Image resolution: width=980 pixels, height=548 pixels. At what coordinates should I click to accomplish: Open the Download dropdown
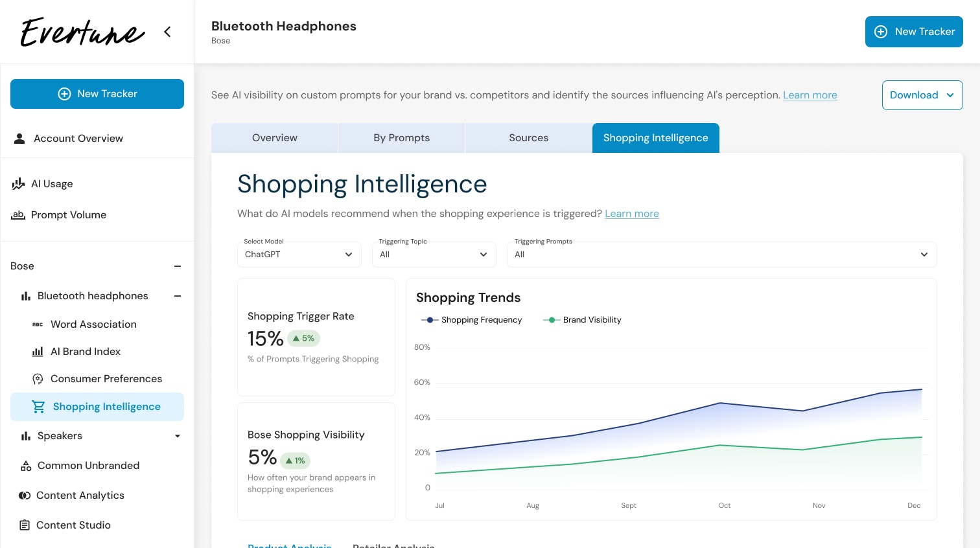click(x=922, y=95)
